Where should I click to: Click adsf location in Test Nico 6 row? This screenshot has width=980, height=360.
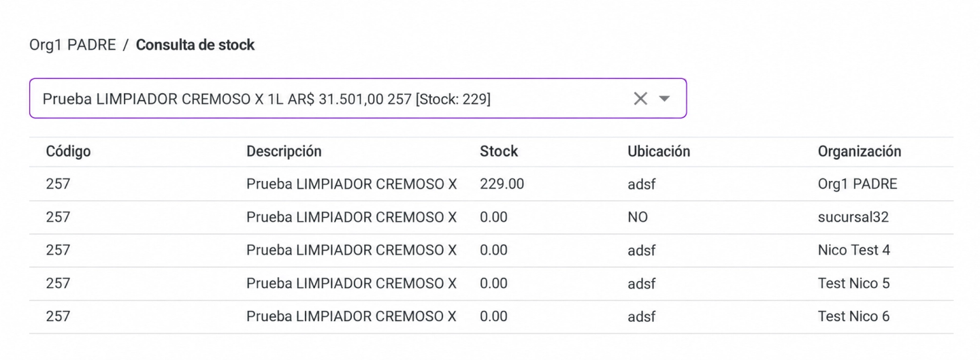641,316
